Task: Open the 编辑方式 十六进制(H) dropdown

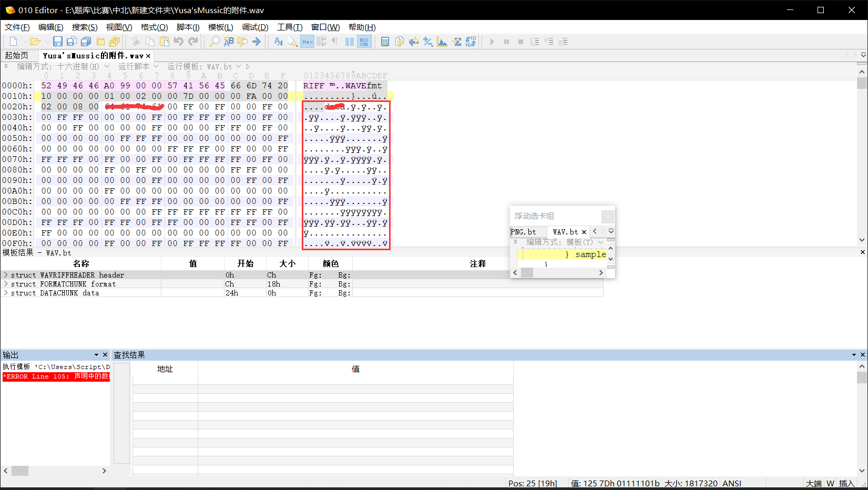Action: (63, 66)
